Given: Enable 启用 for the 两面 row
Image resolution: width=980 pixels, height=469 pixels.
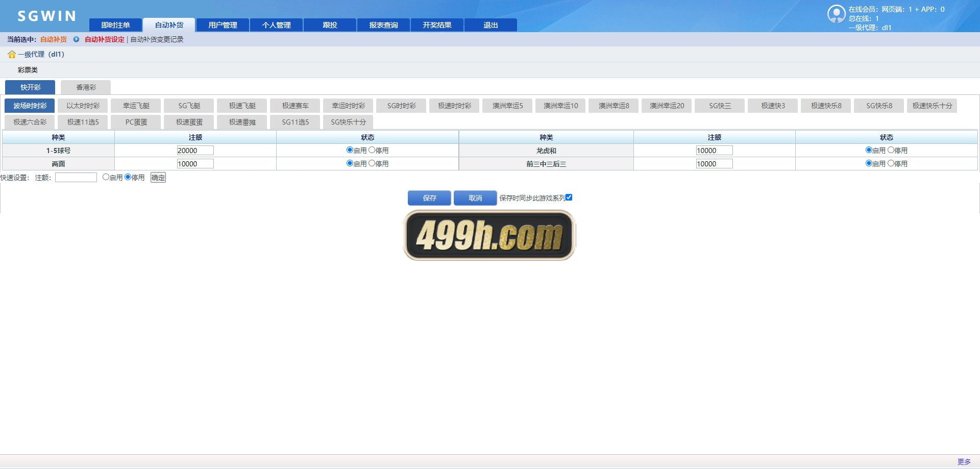Looking at the screenshot, I should point(350,163).
